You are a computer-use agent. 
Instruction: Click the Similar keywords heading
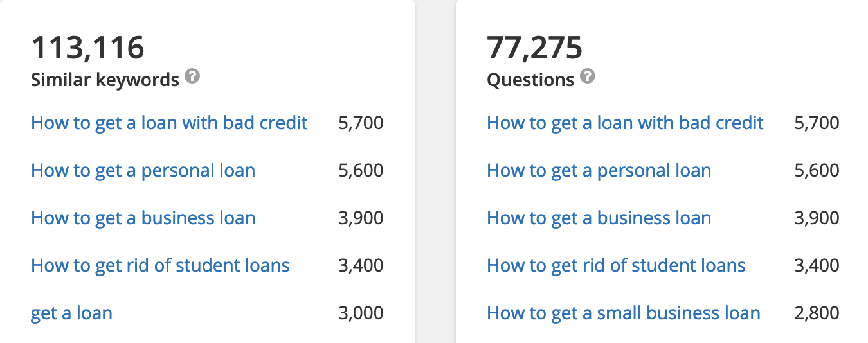click(x=105, y=80)
